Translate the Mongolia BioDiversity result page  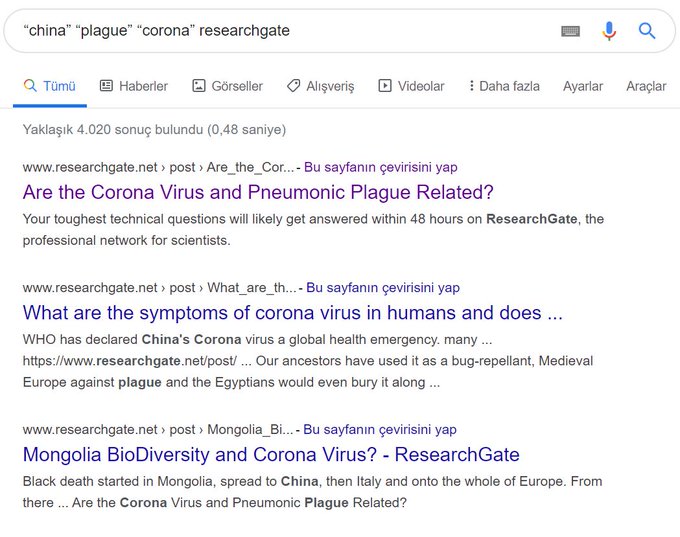[x=380, y=430]
